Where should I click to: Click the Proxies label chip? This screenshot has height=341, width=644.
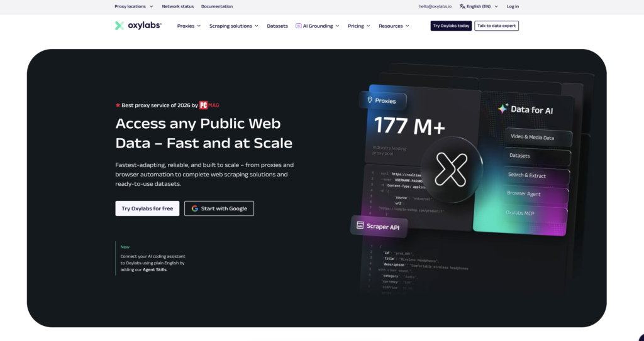coord(383,101)
